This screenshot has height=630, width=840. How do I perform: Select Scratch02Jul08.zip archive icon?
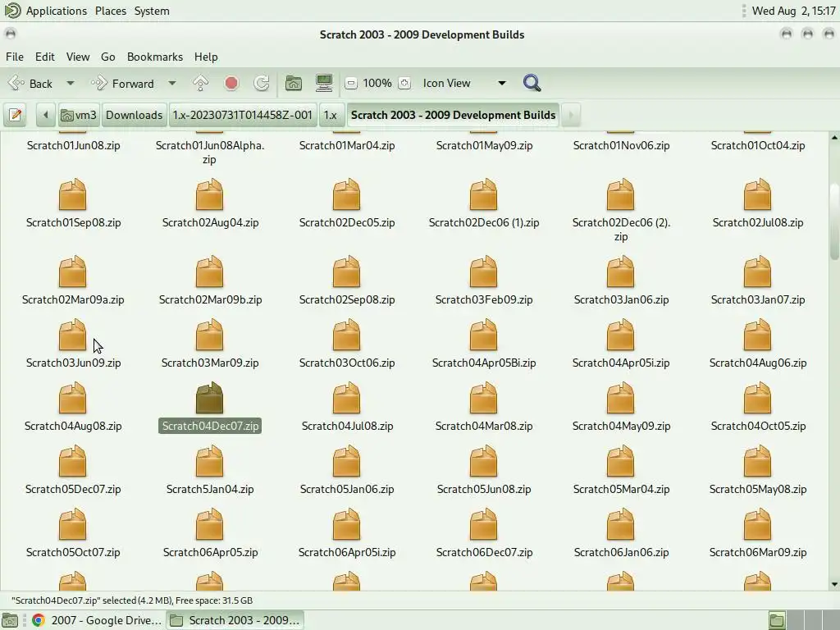coord(757,194)
